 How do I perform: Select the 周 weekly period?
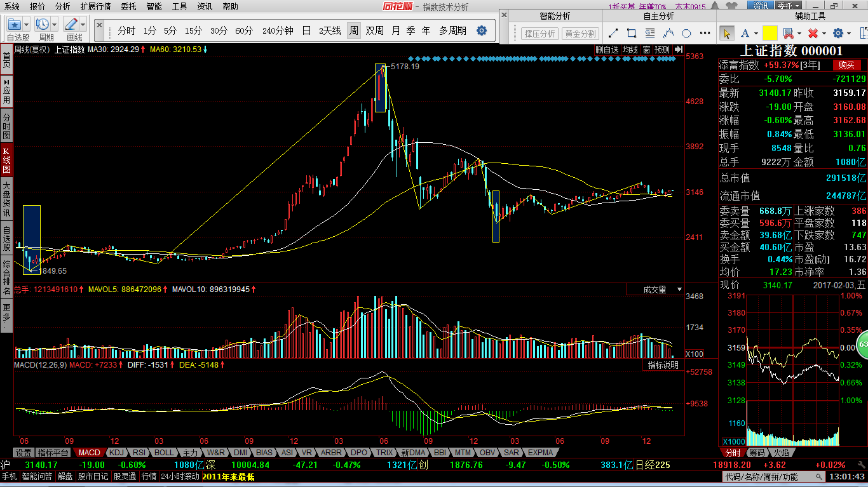tap(353, 30)
